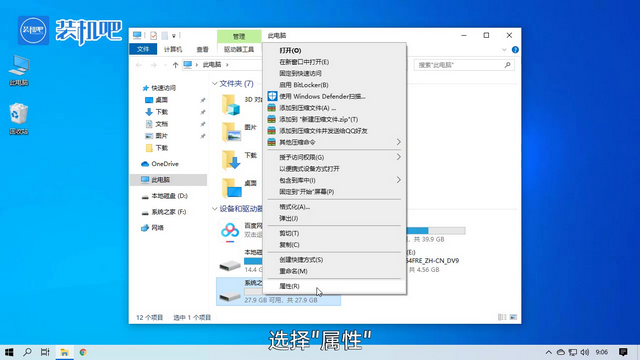Click 在新窗口中打开(E) menu entry
Viewport: 640px width, 360px height.
[x=304, y=62]
